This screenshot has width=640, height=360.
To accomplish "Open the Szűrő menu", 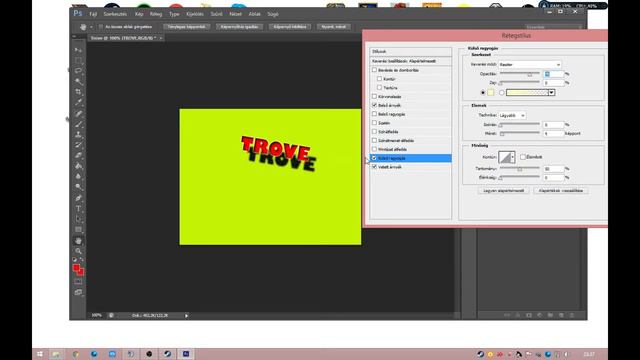I will (216, 14).
